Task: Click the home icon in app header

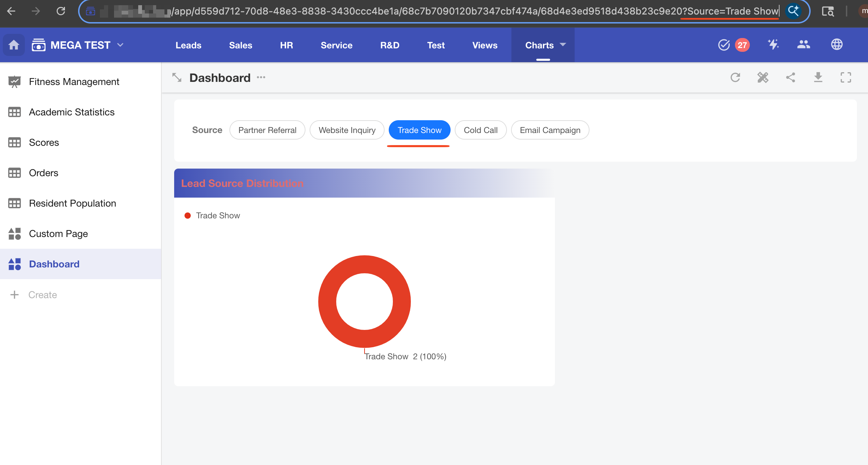Action: (14, 45)
